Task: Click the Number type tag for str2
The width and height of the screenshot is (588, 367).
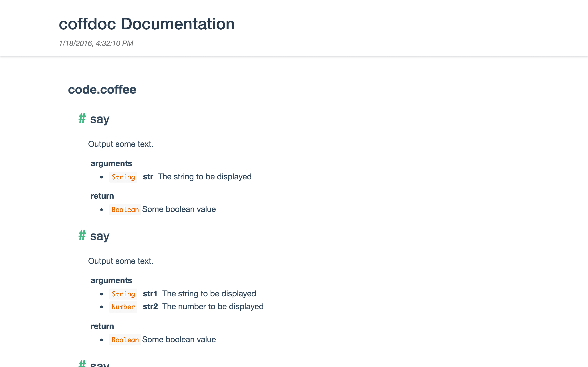Action: coord(123,307)
